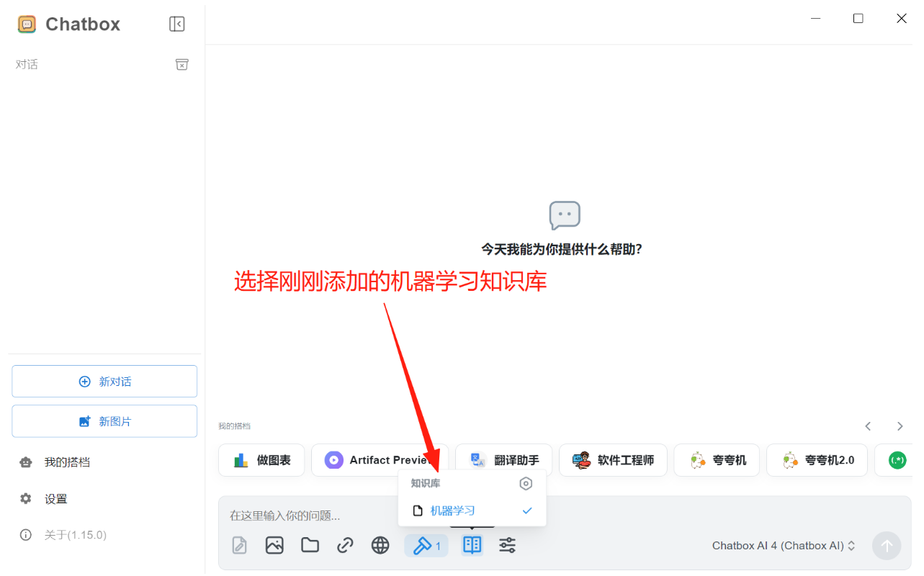Select the 夸夸机2.0 partner card

pyautogui.click(x=817, y=460)
